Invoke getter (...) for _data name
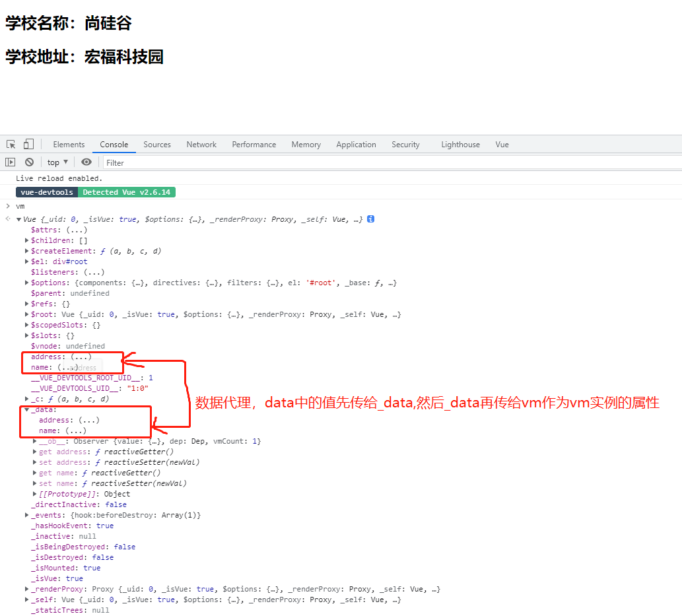The height and width of the screenshot is (616, 682). (76, 430)
